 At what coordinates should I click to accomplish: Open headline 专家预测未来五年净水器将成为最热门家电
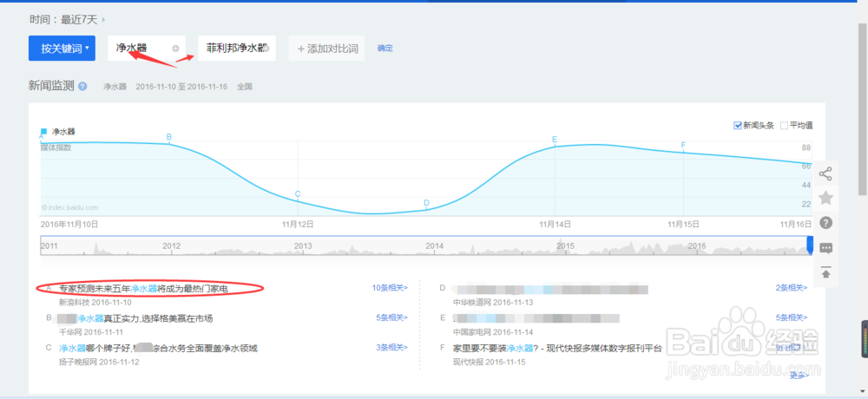click(x=143, y=288)
